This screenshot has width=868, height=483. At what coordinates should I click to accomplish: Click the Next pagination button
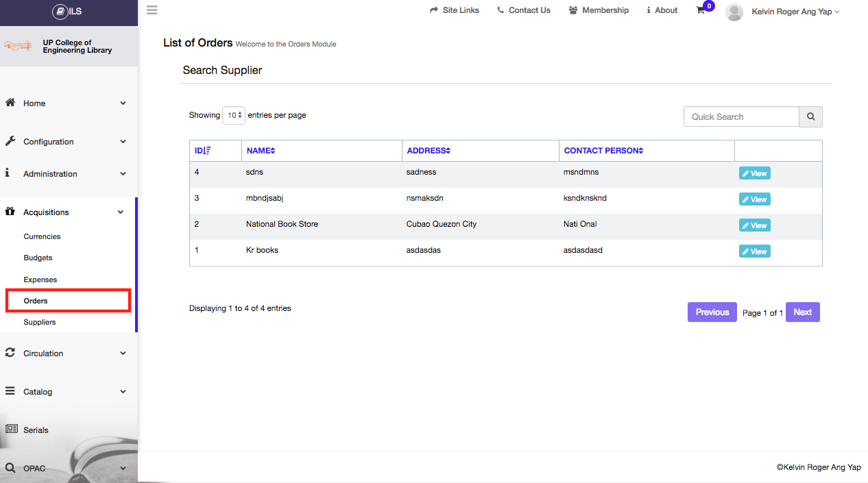pyautogui.click(x=802, y=312)
